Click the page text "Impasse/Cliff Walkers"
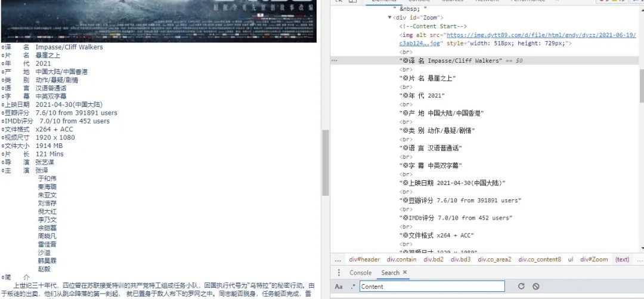 click(69, 47)
